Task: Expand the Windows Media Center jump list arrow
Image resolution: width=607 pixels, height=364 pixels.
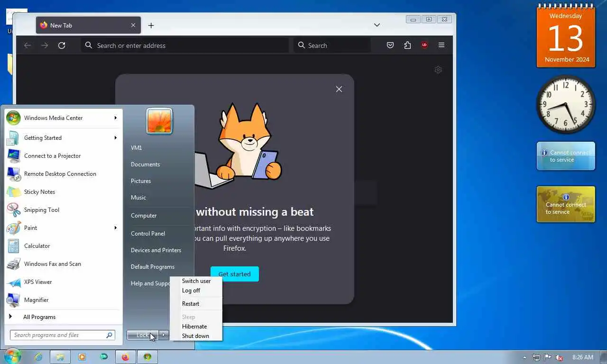Action: tap(115, 118)
